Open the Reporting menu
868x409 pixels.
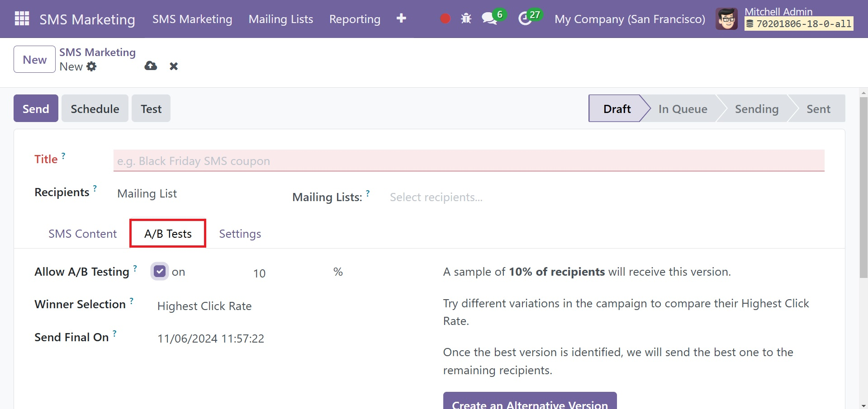(355, 19)
